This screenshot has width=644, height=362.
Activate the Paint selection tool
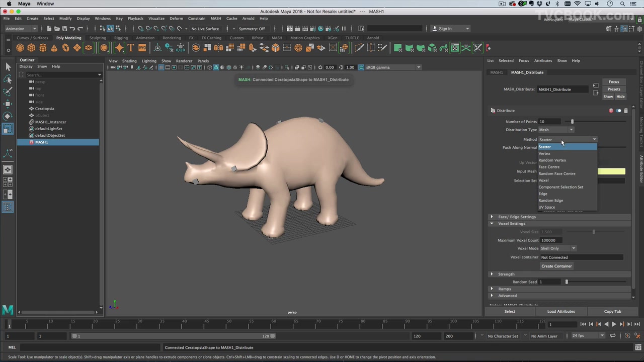(x=8, y=92)
